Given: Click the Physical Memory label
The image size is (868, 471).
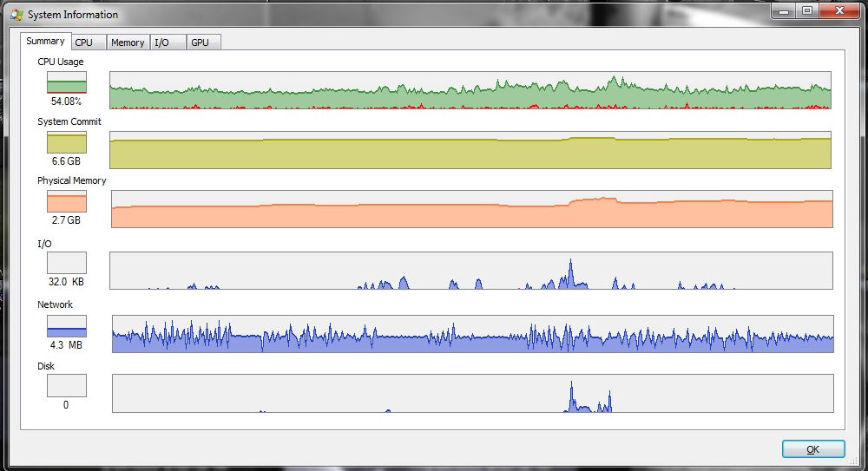Looking at the screenshot, I should point(71,180).
